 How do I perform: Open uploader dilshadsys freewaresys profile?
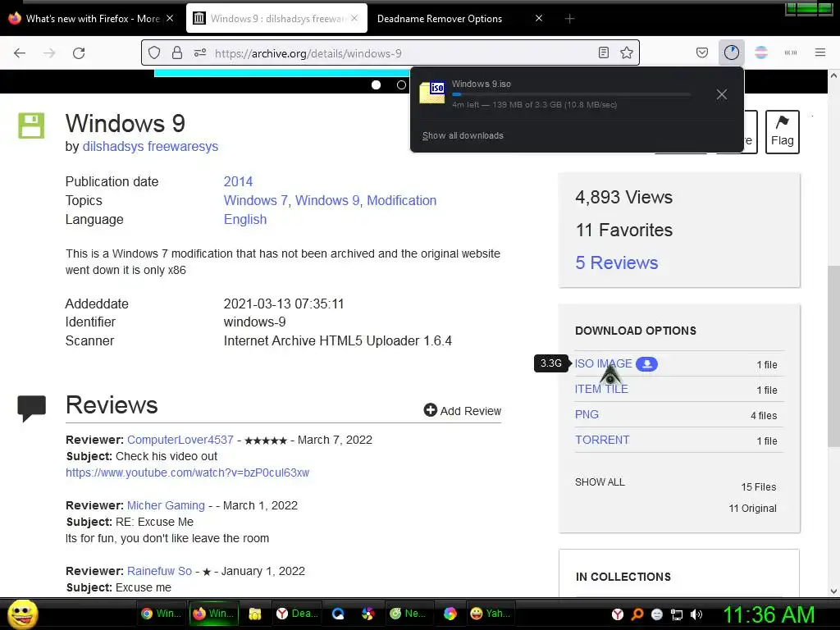pyautogui.click(x=150, y=146)
